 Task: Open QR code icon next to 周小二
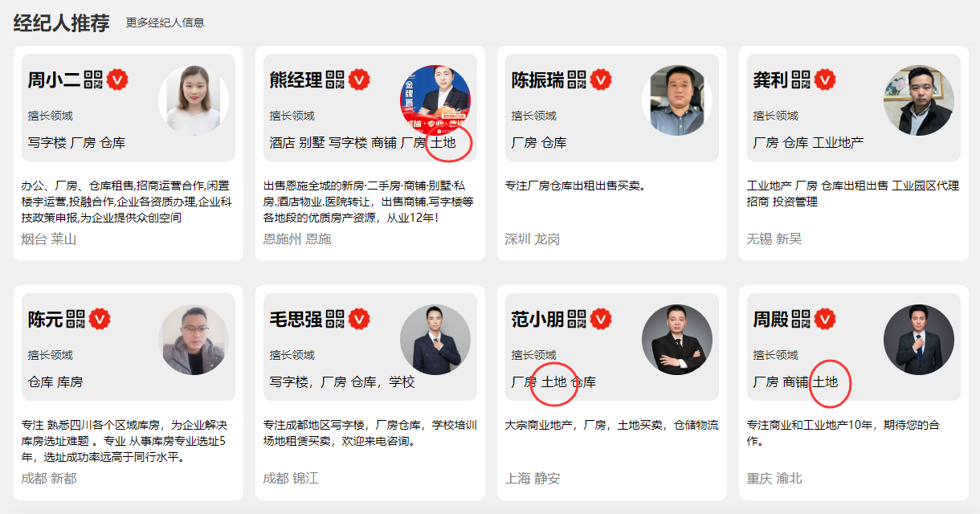click(x=94, y=80)
